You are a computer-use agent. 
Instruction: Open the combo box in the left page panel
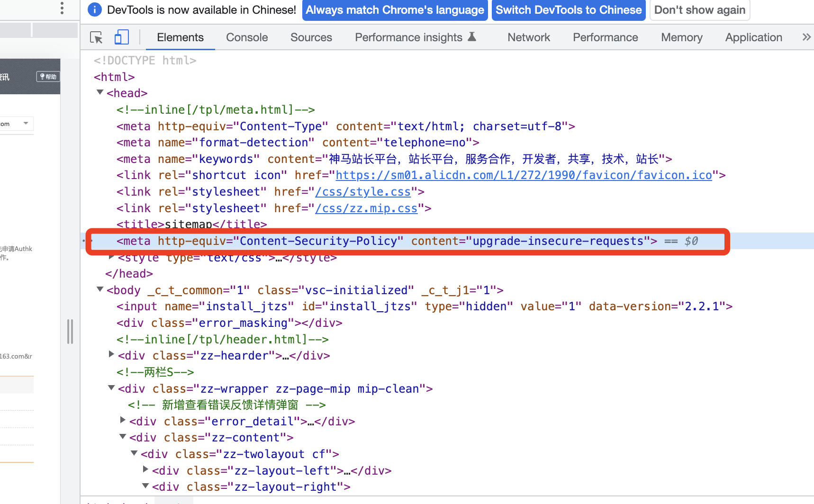[x=17, y=124]
